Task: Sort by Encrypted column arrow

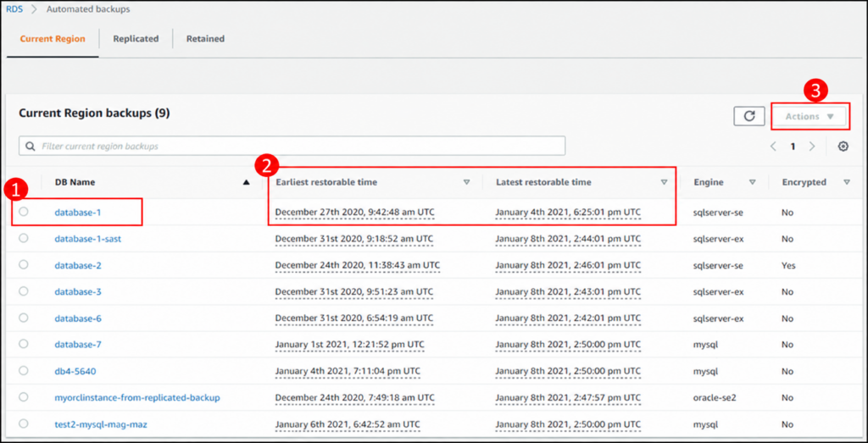Action: point(847,182)
